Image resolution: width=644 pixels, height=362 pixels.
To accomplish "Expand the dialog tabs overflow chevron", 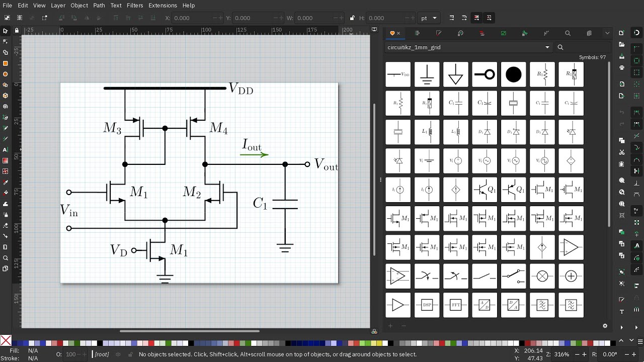I will pos(607,33).
